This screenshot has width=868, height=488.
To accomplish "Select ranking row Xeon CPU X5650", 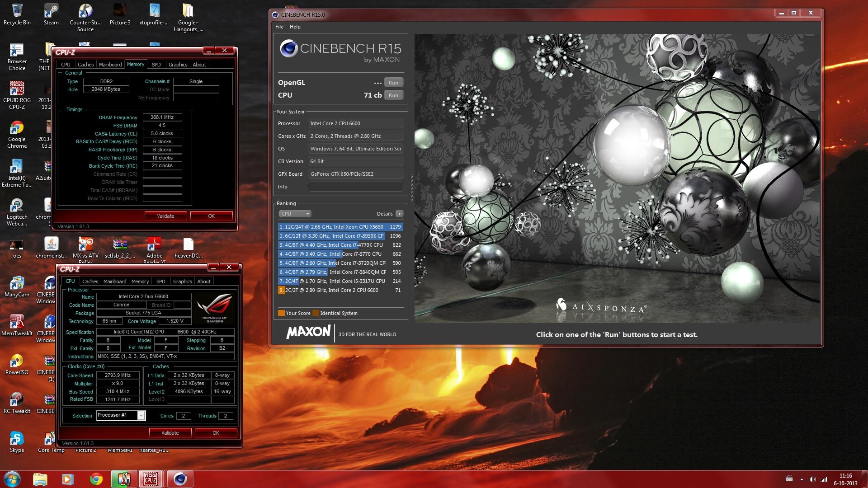I will [340, 227].
